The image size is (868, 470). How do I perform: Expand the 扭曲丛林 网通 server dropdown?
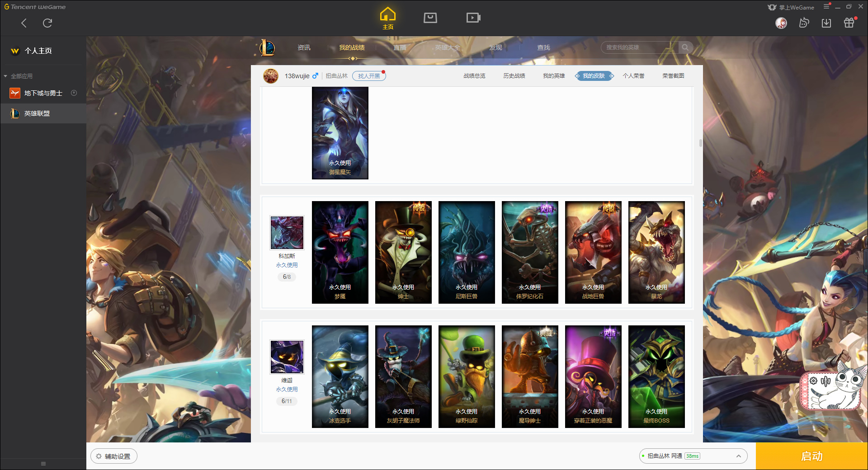click(x=693, y=456)
